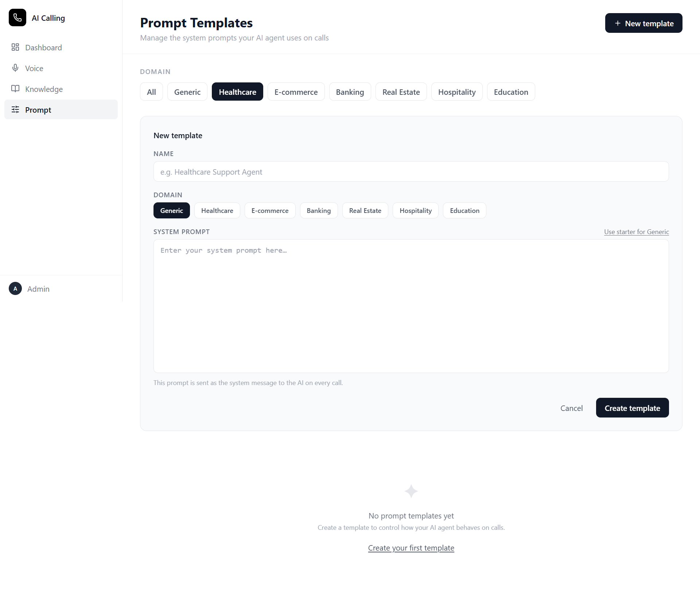This screenshot has height=602, width=700.
Task: Choose Healthcare as the new template domain
Action: [217, 210]
